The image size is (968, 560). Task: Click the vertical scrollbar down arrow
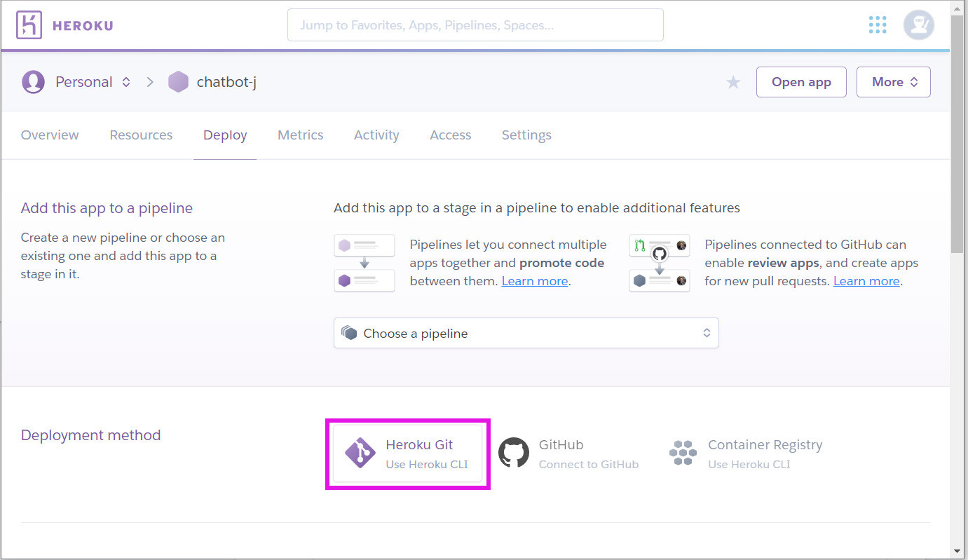[957, 551]
